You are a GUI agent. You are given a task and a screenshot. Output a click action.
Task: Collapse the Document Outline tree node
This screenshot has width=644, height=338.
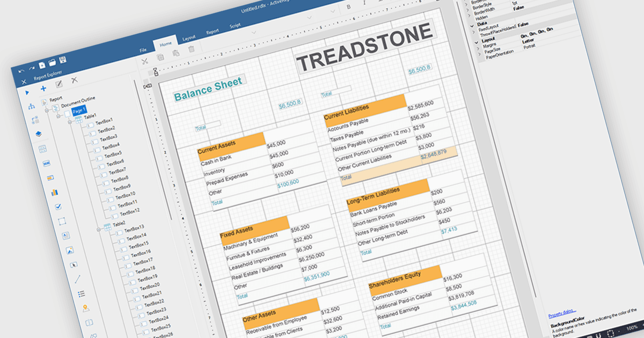pyautogui.click(x=47, y=112)
